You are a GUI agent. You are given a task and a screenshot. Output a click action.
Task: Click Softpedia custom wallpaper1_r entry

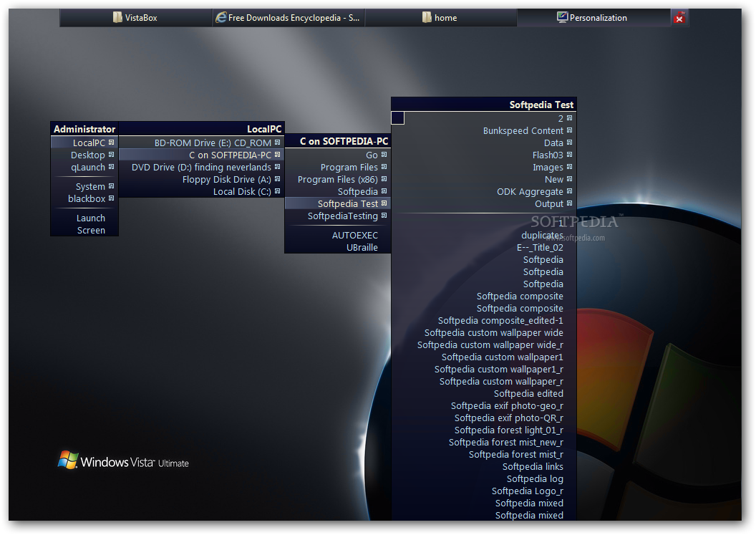click(x=484, y=369)
